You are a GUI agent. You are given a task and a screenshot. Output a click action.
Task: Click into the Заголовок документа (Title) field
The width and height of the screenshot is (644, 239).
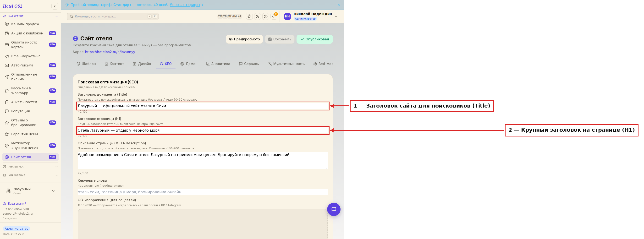tap(203, 106)
